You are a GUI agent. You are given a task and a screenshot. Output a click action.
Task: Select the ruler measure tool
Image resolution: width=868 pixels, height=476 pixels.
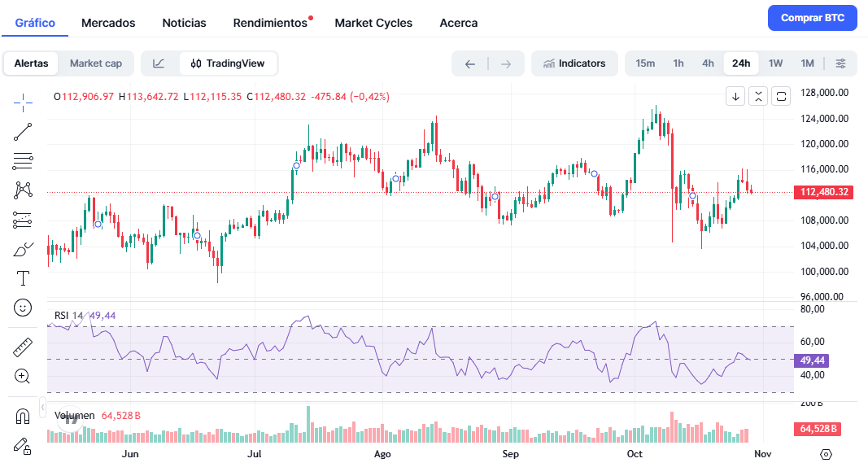point(23,347)
